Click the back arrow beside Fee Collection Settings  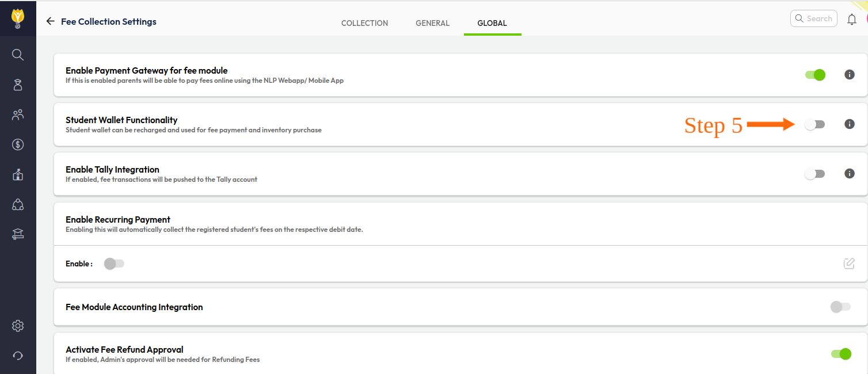click(x=50, y=21)
